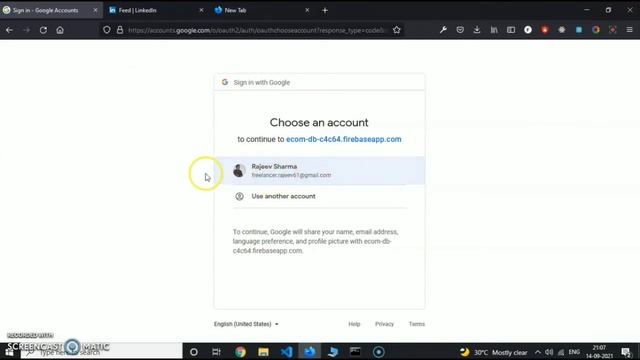Click the forward navigation arrow
The image size is (640, 360).
pos(26,30)
